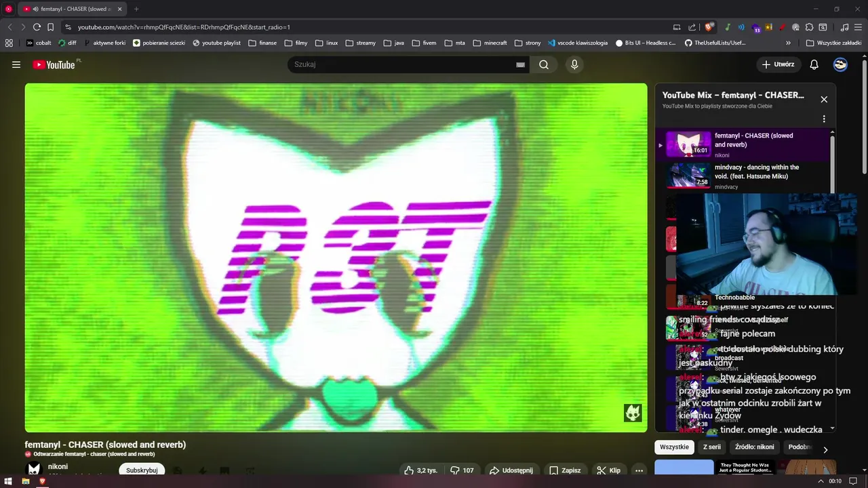The height and width of the screenshot is (488, 868).
Task: Open the tab search icon in toolbar
Action: point(823,27)
